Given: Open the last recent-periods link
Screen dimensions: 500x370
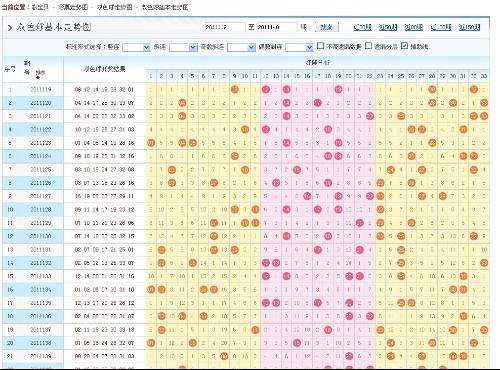Looking at the screenshot, I should [470, 27].
